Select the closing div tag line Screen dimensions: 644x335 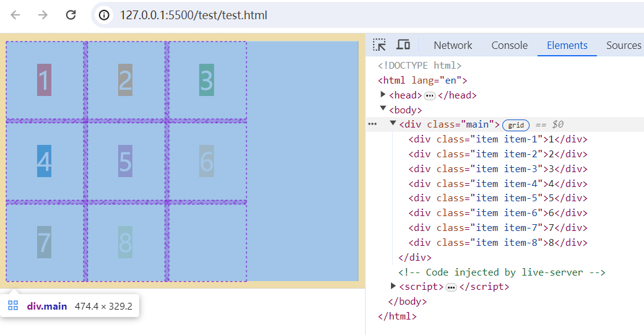point(415,258)
